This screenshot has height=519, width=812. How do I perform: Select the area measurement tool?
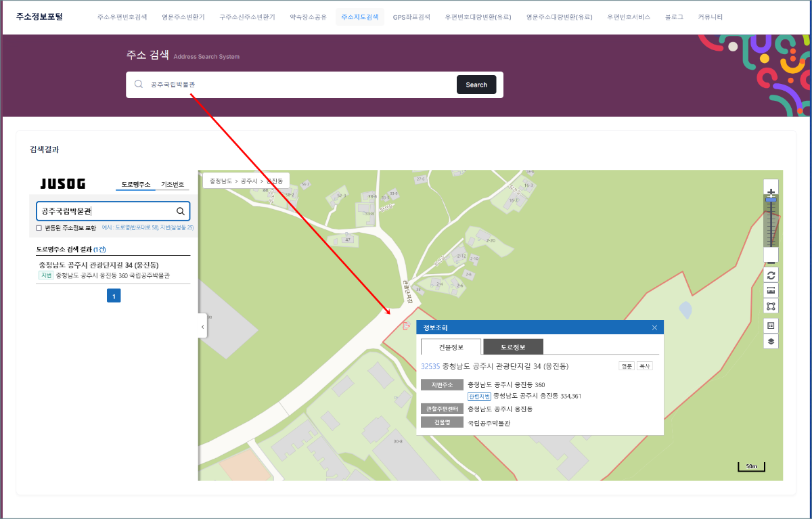coord(771,306)
